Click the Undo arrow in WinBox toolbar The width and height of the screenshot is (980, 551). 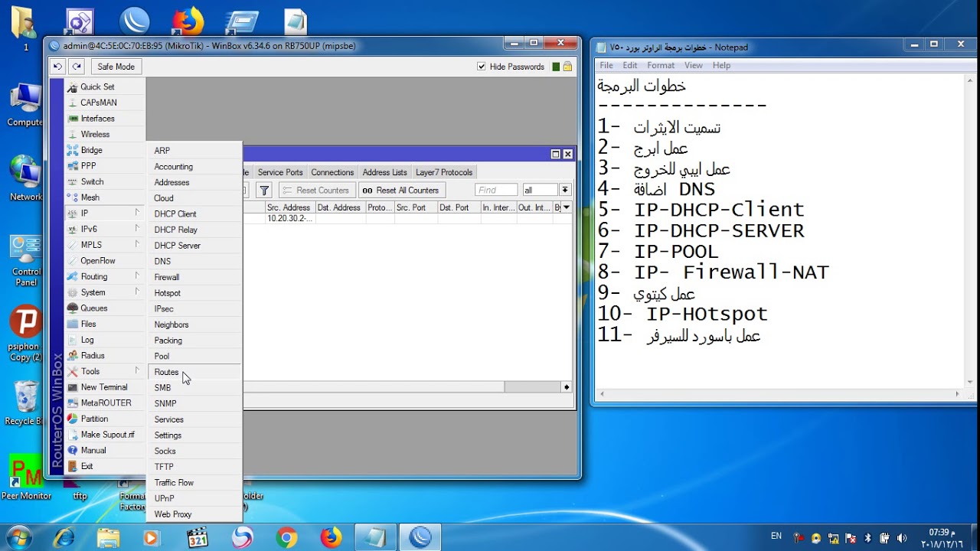(x=58, y=67)
